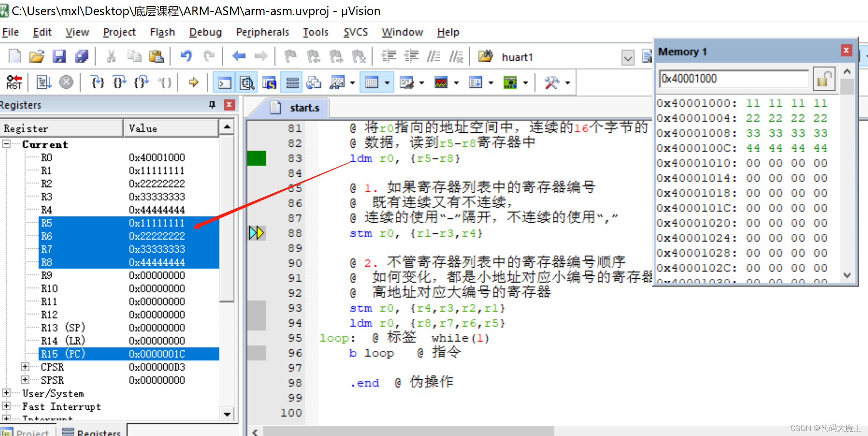Open the Peripherals menu

click(x=262, y=32)
